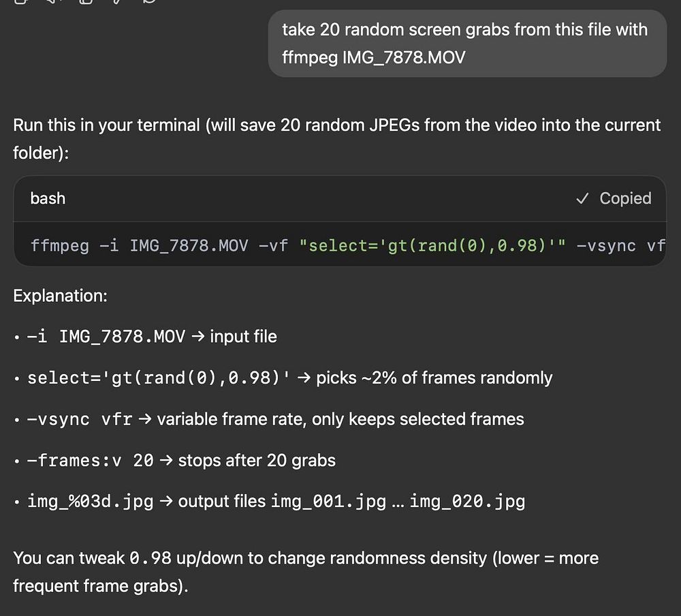Click the fourth cut-off icon at top edge

117,1
